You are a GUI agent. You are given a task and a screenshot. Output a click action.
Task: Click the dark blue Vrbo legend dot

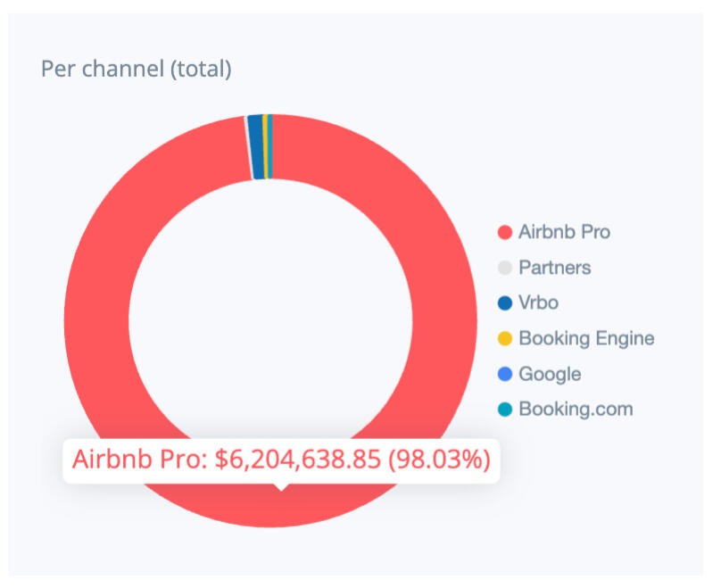pos(505,303)
